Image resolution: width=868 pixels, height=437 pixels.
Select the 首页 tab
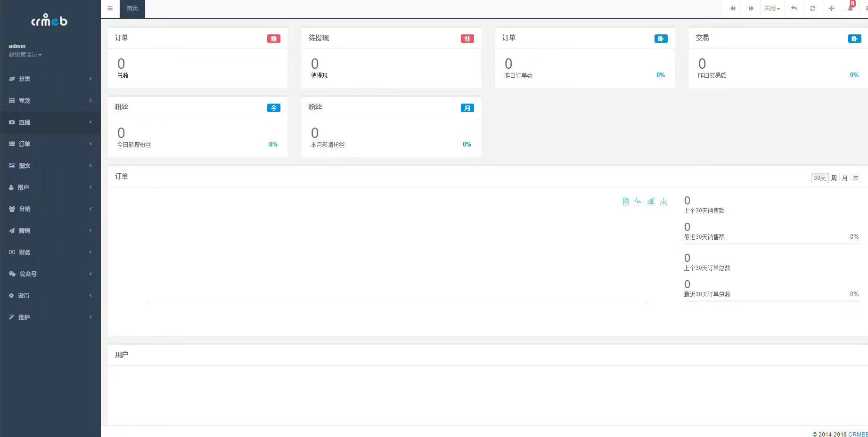[132, 8]
